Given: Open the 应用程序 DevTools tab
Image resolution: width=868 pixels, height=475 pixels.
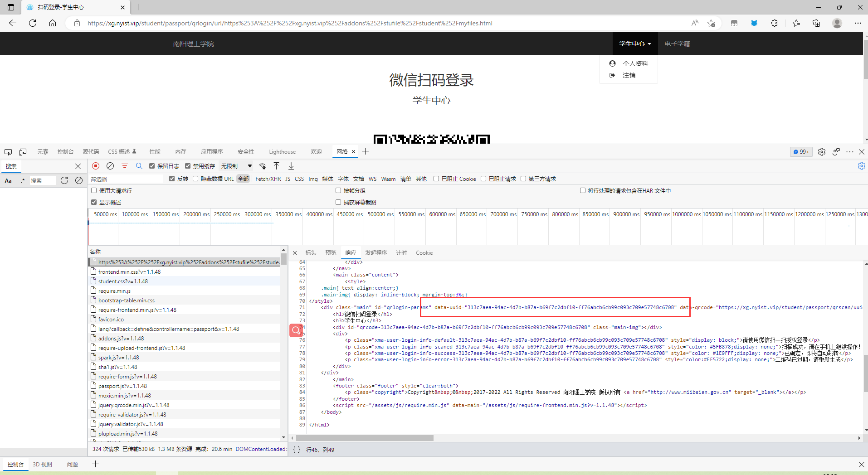Looking at the screenshot, I should (x=212, y=152).
